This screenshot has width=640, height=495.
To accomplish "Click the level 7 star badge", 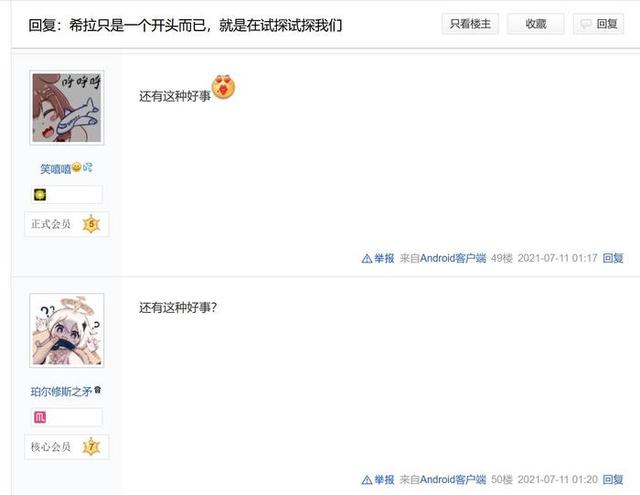I will pyautogui.click(x=91, y=447).
